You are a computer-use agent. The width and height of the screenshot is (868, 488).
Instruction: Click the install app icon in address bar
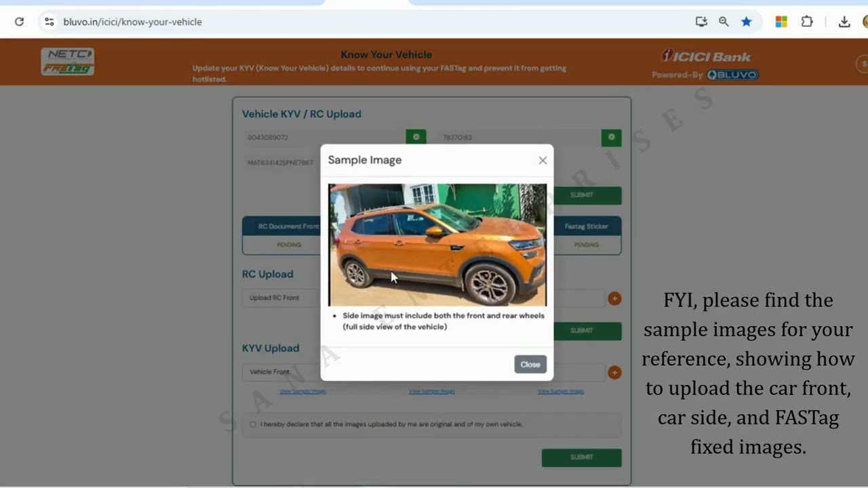pyautogui.click(x=701, y=22)
